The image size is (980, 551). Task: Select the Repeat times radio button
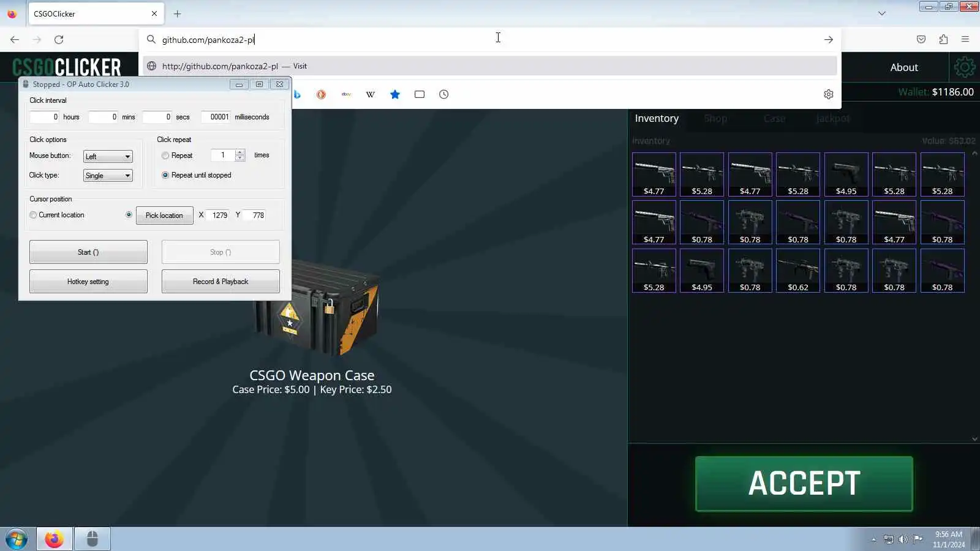tap(165, 156)
